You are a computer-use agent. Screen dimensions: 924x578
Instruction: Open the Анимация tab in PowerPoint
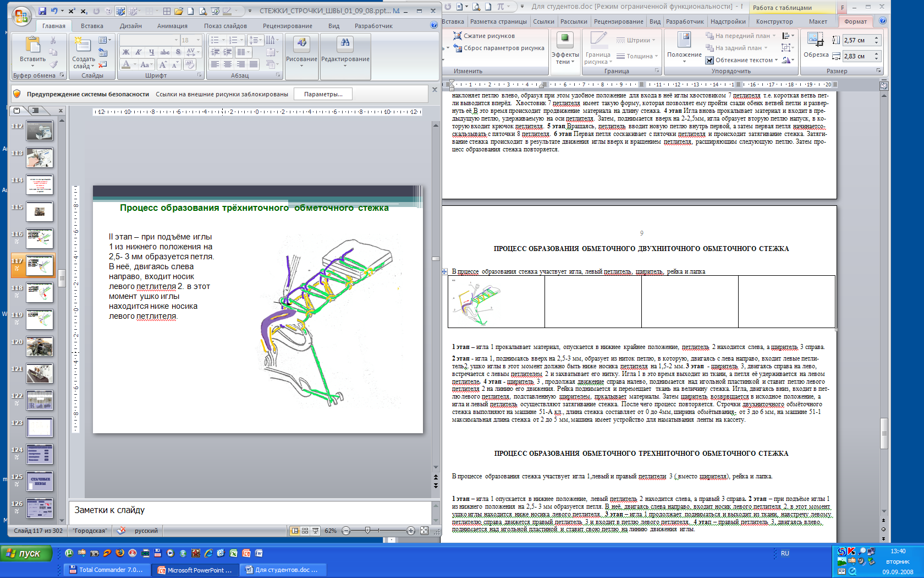172,26
